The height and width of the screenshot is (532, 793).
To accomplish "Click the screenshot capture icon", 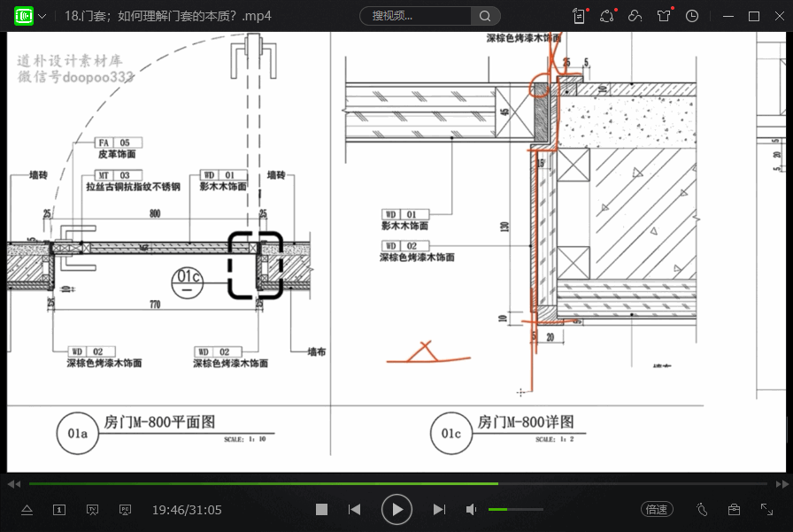I will click(x=93, y=510).
